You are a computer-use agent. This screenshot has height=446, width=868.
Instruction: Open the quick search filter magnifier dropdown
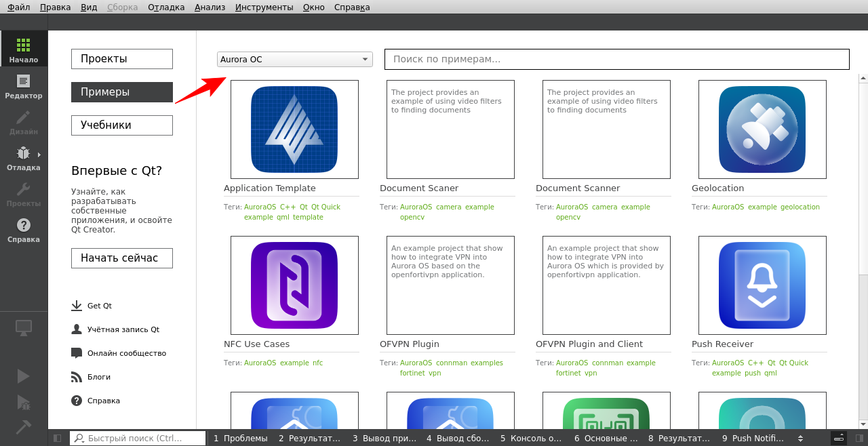[x=80, y=439]
